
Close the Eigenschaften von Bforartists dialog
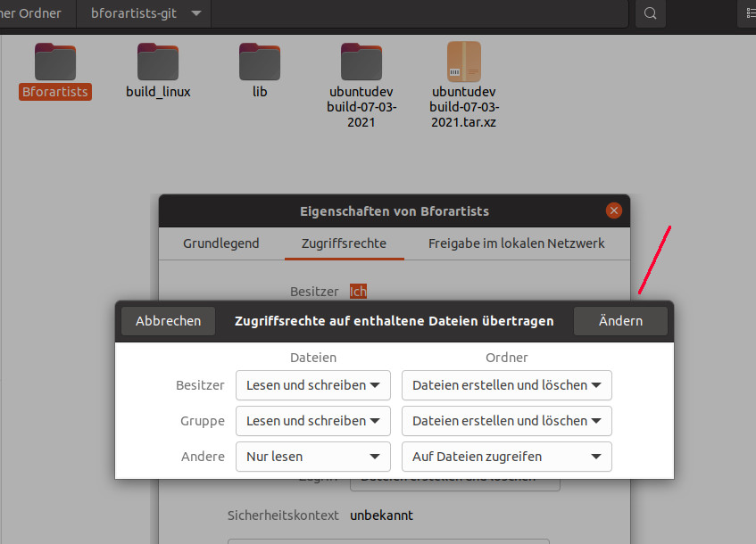tap(613, 211)
